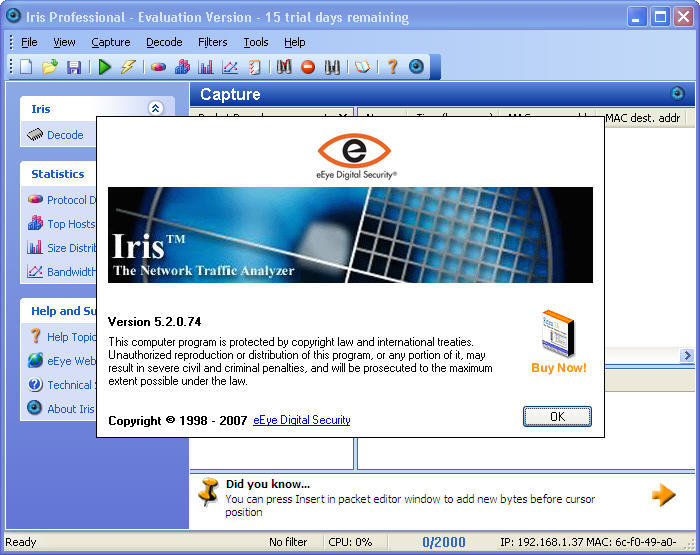
Task: Click the Iris Network Traffic Analyzer banner
Action: [350, 235]
